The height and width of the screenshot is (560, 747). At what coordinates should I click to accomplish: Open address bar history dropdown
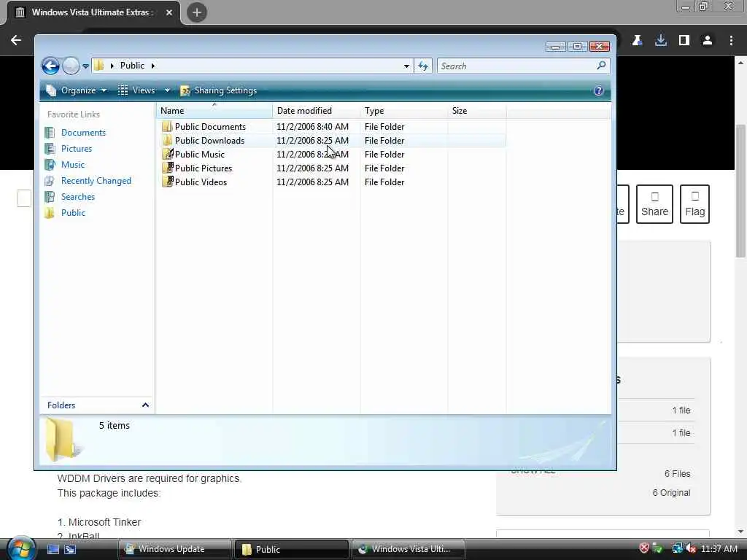406,66
